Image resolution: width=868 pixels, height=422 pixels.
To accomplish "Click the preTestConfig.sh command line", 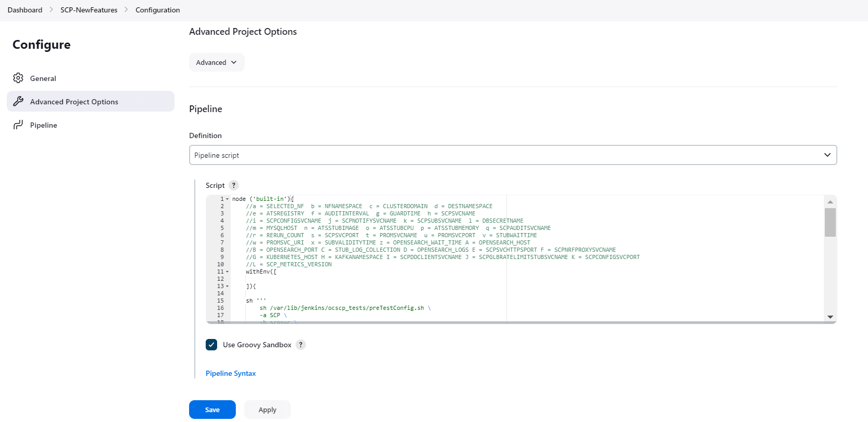I will pos(345,308).
